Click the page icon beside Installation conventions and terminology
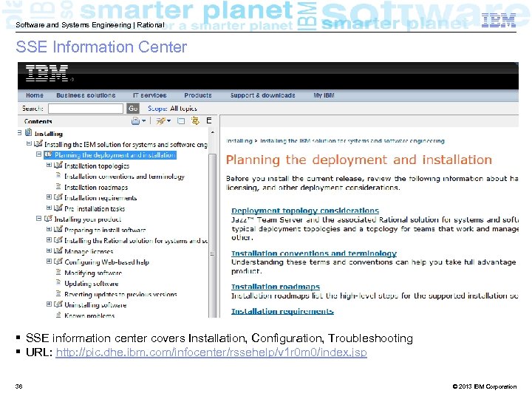The width and height of the screenshot is (532, 399). pos(58,176)
